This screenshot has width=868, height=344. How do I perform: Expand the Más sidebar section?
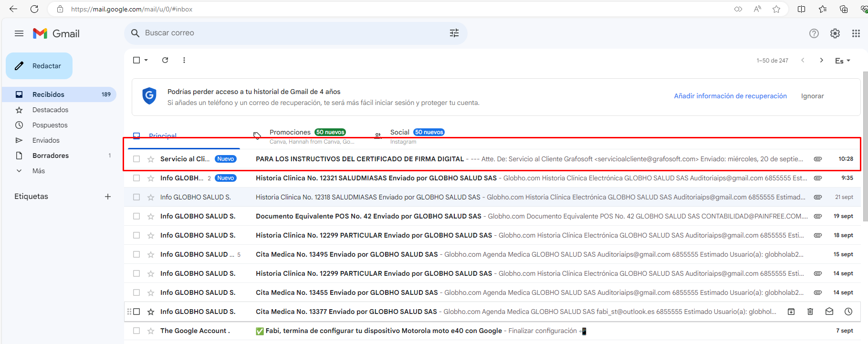(x=38, y=171)
